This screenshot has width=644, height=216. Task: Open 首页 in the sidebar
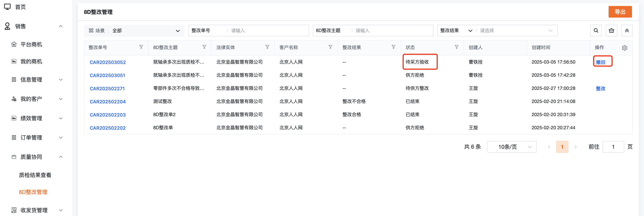coord(20,7)
